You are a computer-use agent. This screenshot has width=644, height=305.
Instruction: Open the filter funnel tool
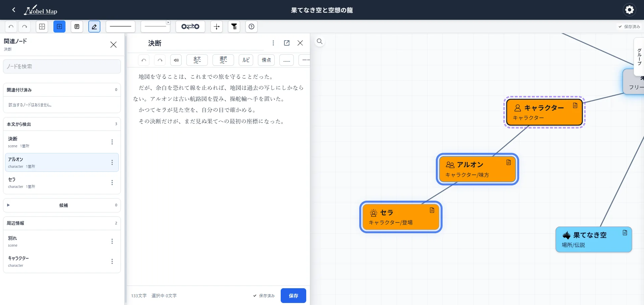(234, 27)
